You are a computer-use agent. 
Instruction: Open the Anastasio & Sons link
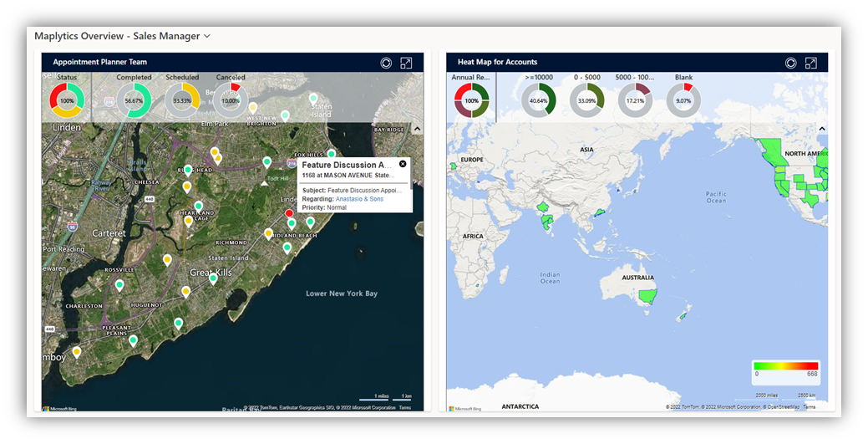click(359, 199)
